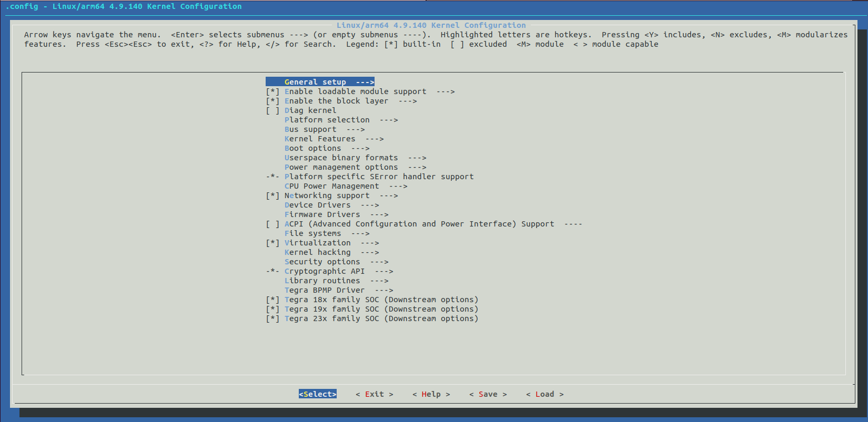The height and width of the screenshot is (422, 868).
Task: Open Tegra BPMP Driver submenu
Action: [x=339, y=290]
